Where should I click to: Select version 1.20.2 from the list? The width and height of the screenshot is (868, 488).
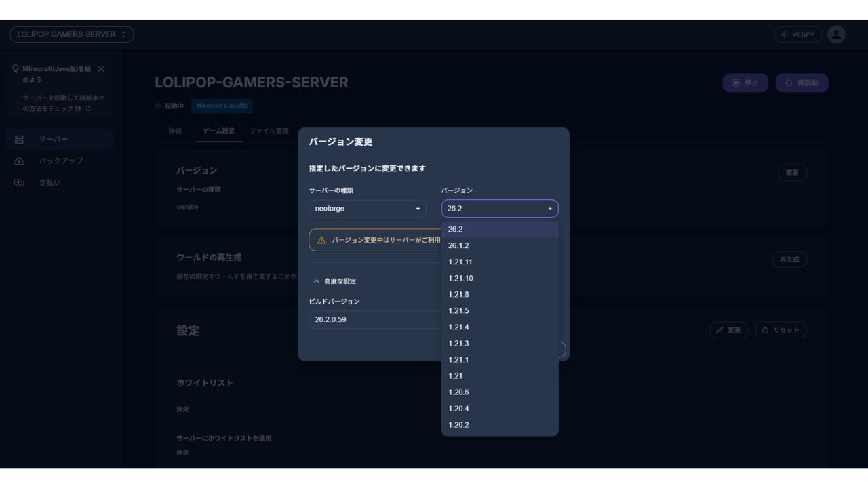click(500, 424)
